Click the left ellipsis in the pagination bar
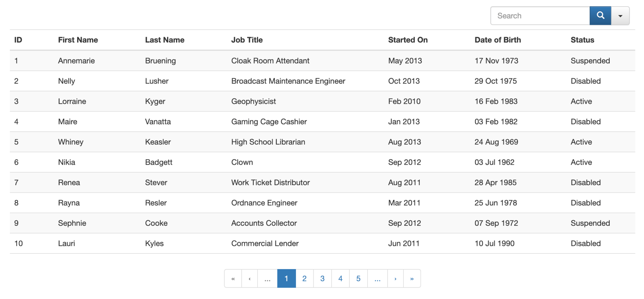 click(267, 278)
